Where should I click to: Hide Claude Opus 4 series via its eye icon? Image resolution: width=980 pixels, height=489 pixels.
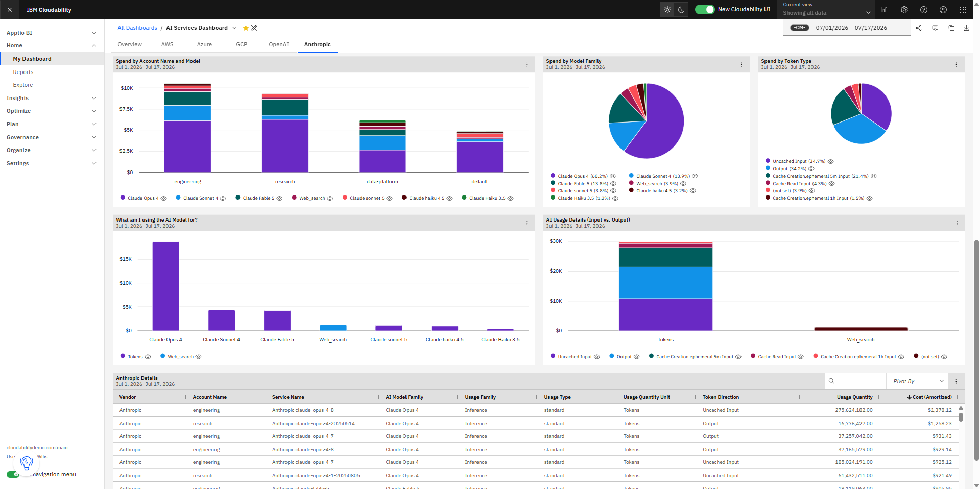click(164, 199)
